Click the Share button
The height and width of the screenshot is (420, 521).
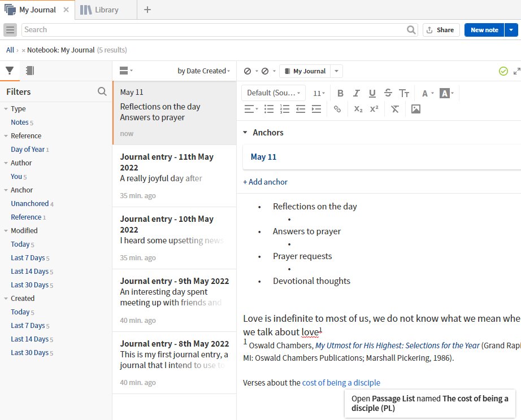pos(441,30)
